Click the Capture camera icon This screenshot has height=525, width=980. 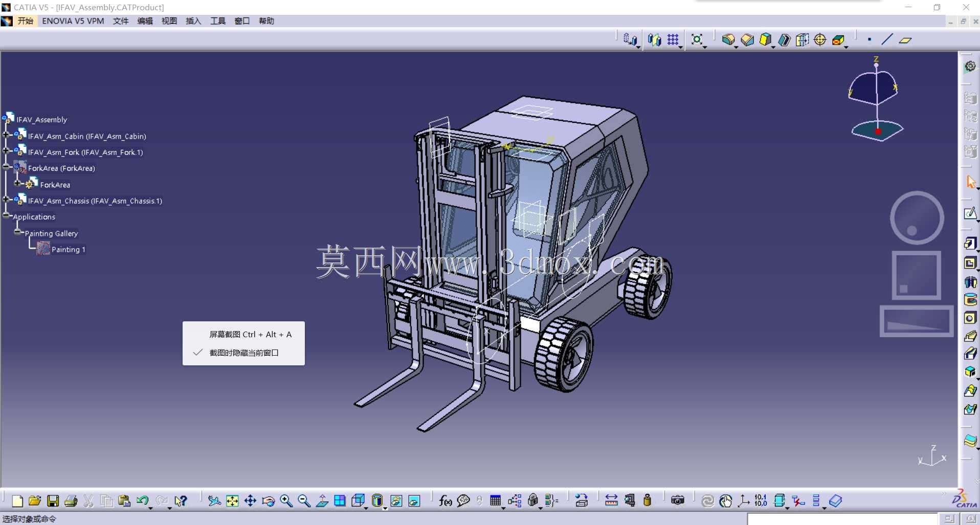point(678,500)
